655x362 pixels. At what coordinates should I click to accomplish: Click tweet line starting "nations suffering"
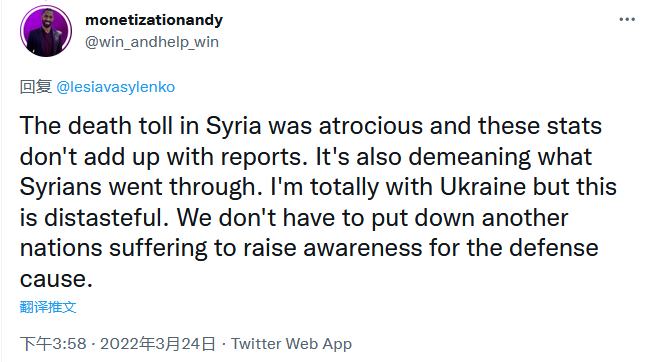(309, 248)
